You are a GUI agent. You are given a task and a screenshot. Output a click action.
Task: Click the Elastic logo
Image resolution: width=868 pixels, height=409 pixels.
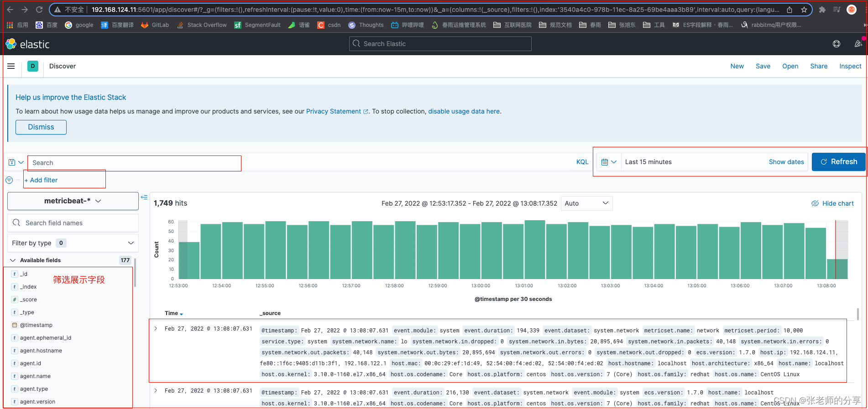[x=27, y=44]
